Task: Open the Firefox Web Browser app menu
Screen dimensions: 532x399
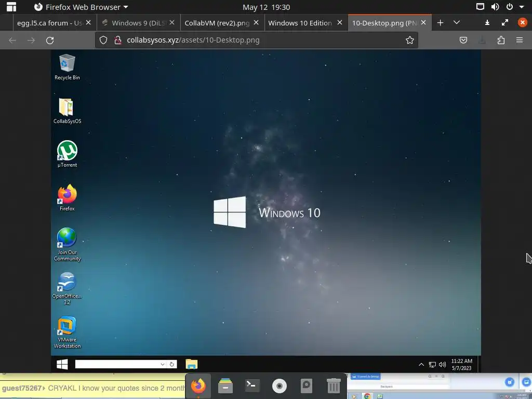Action: click(x=81, y=7)
